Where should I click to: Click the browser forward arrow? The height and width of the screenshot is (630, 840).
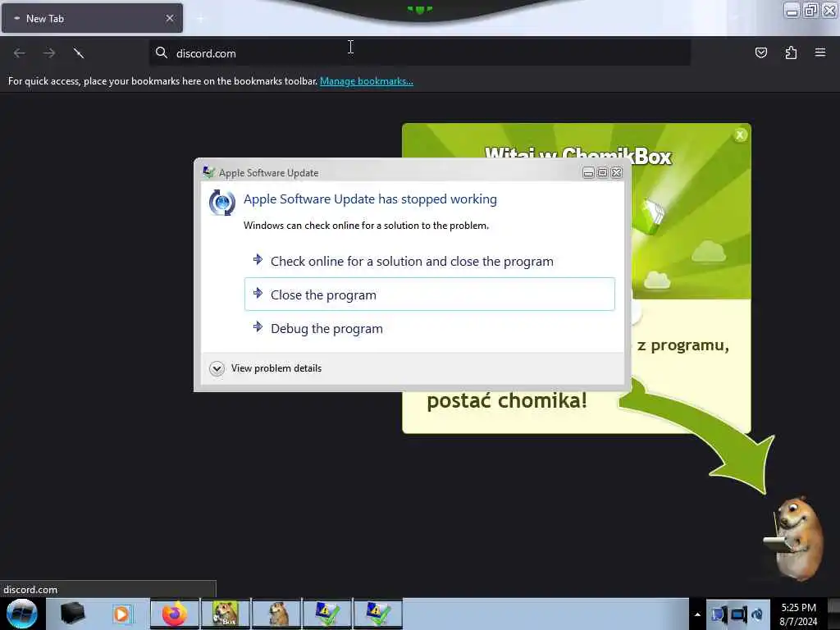tap(49, 53)
